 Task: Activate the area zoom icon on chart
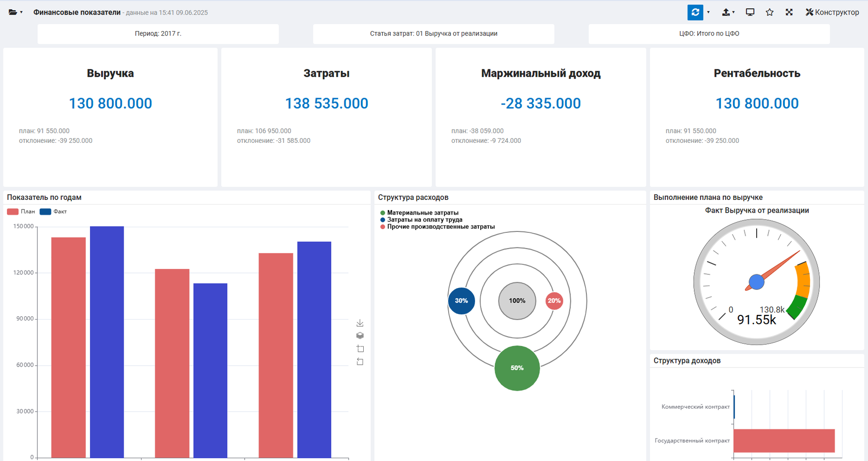click(x=360, y=349)
